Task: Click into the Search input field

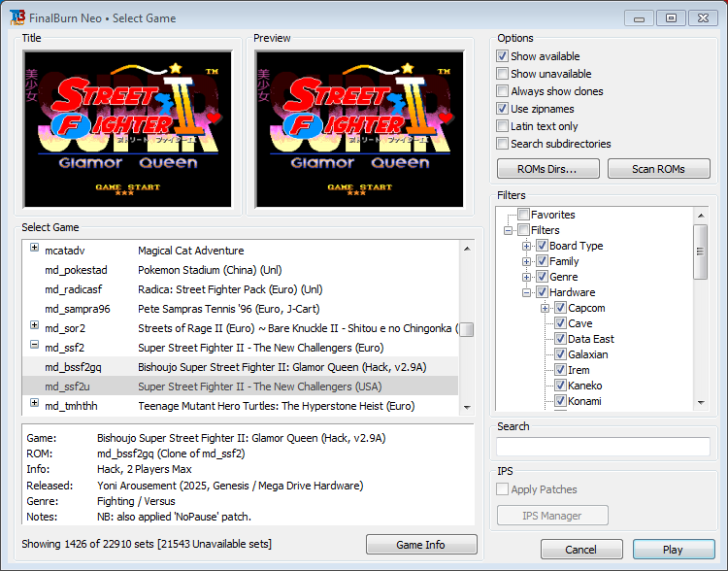Action: (x=603, y=447)
